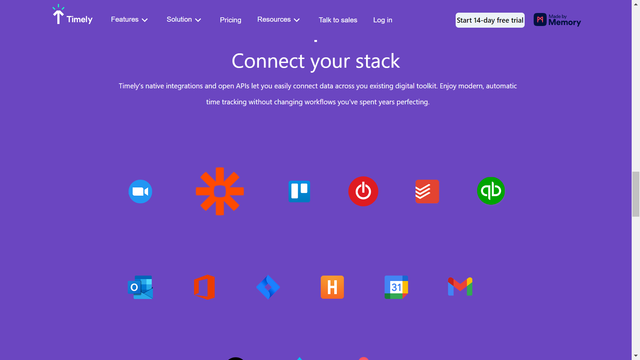Open the Made by Memory logo

coord(557,20)
